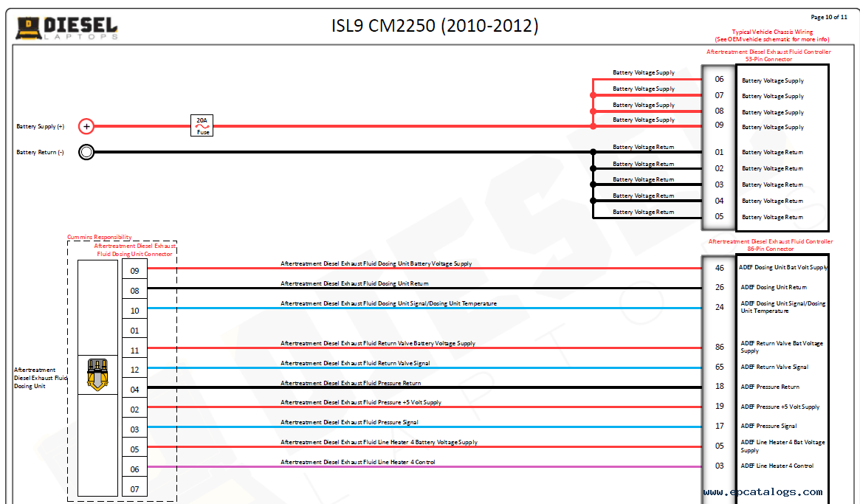This screenshot has height=504, width=860.
Task: Click the Line Heater 4 Control wire label
Action: pos(357,463)
